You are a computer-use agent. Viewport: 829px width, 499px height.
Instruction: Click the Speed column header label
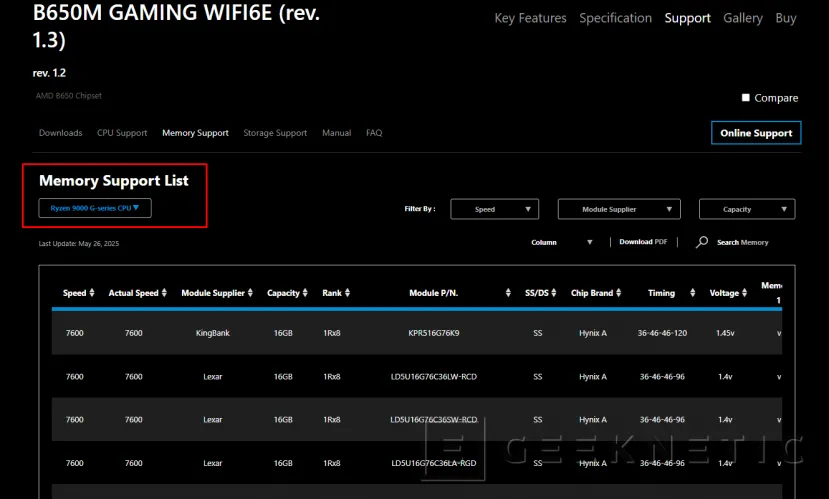75,293
